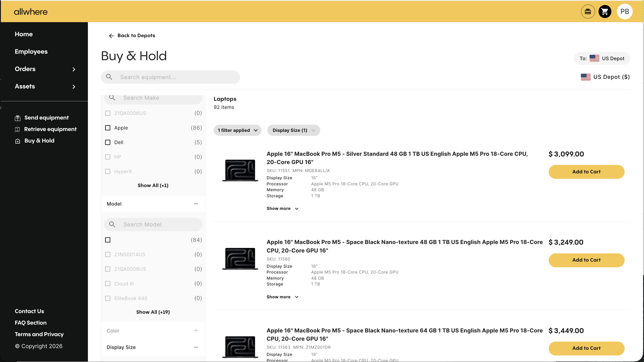
Task: Add the $3,249.00 MacBook Pro to cart
Action: pyautogui.click(x=586, y=260)
